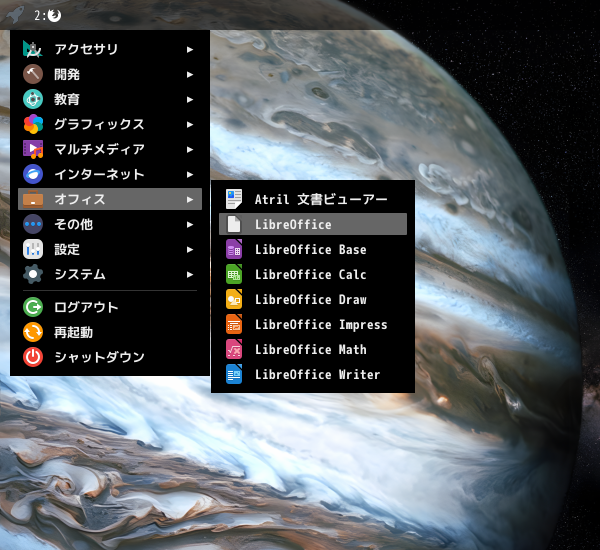Click the blue インターネット globe icon
Image resolution: width=600 pixels, height=550 pixels.
33,174
